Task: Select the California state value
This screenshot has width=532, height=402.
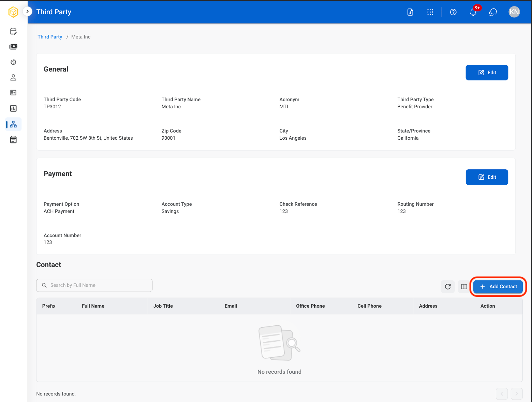Action: (408, 138)
